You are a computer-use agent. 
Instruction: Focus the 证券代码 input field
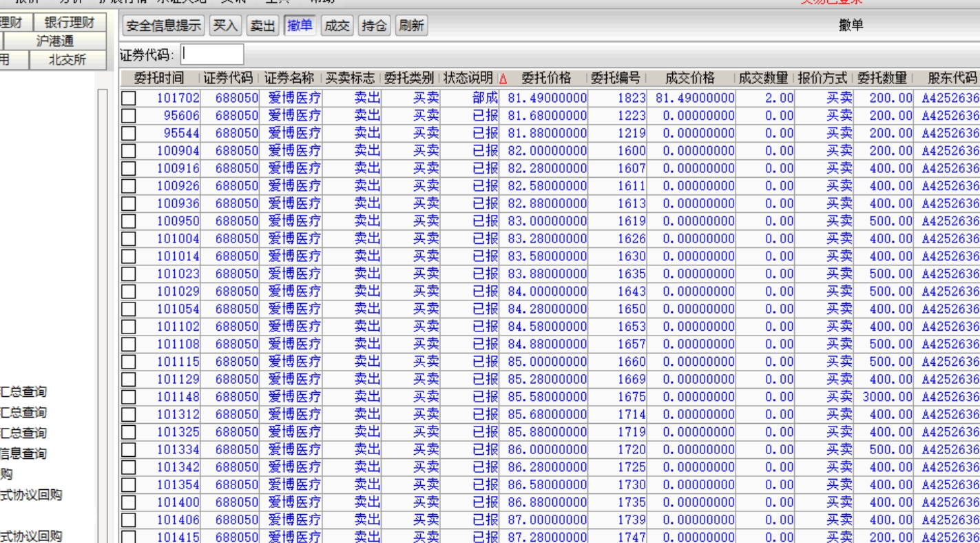point(213,54)
